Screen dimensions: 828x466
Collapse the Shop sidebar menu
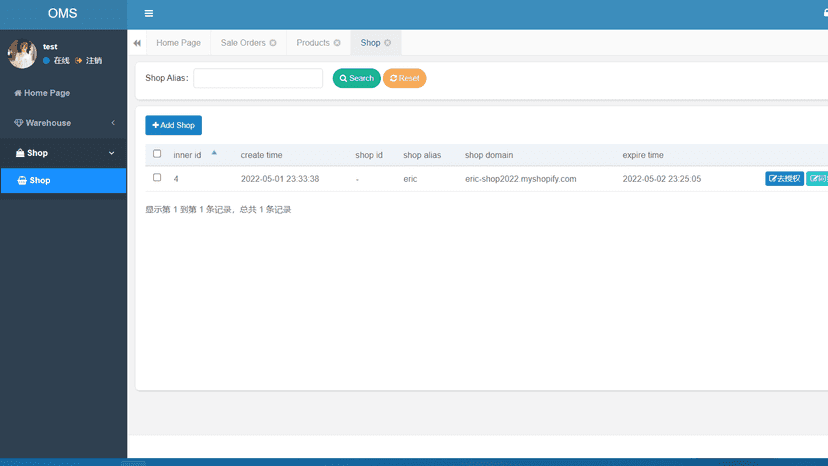(x=63, y=153)
